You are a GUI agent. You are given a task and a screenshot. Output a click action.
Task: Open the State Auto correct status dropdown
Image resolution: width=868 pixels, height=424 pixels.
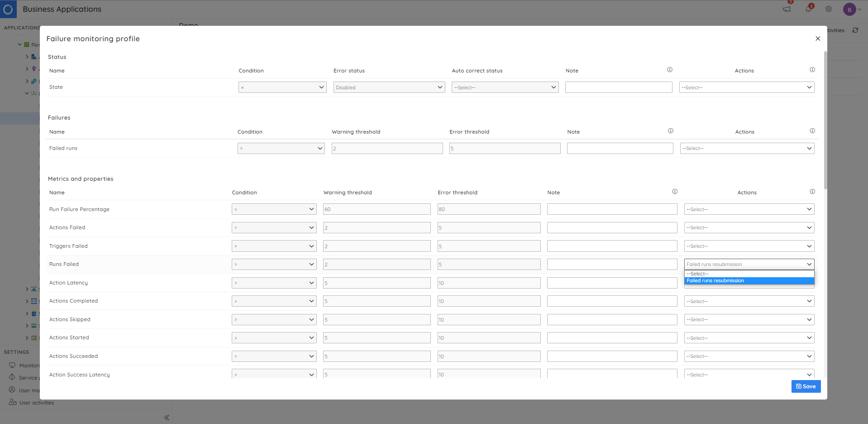505,87
